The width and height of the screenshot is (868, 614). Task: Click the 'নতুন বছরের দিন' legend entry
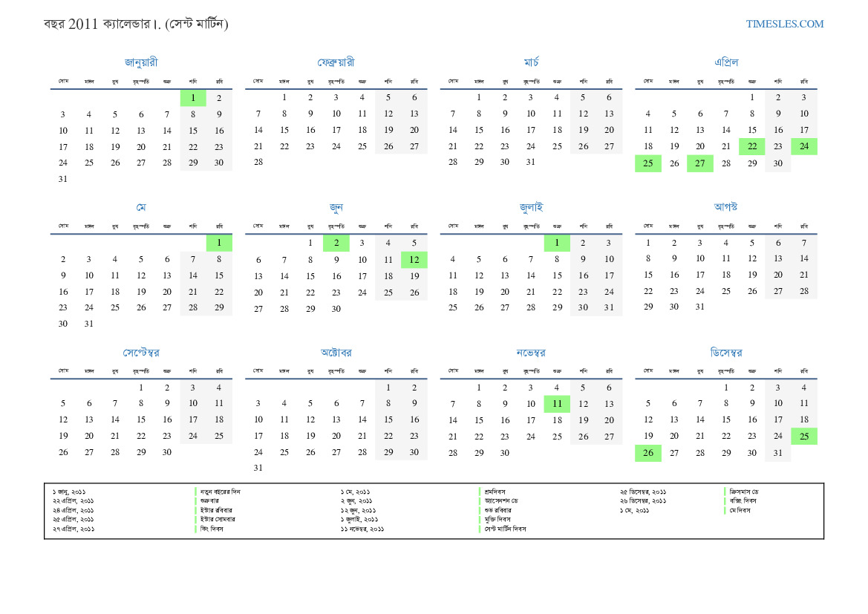pos(221,491)
